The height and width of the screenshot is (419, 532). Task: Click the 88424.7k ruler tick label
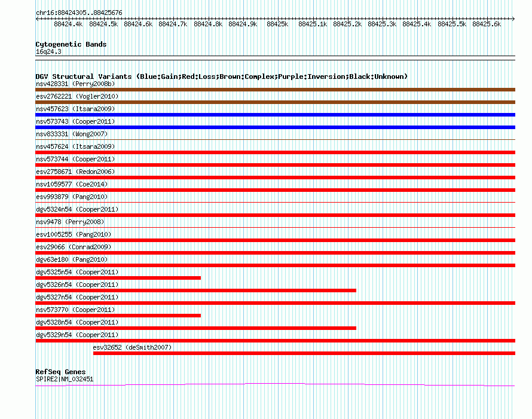point(173,24)
